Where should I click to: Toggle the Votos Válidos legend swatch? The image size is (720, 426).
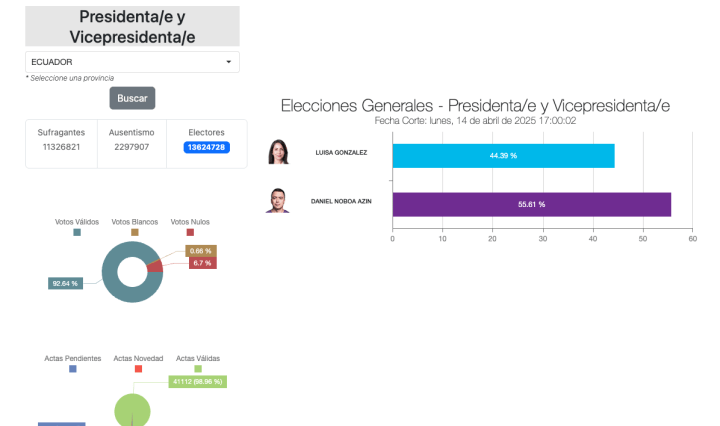(76, 232)
